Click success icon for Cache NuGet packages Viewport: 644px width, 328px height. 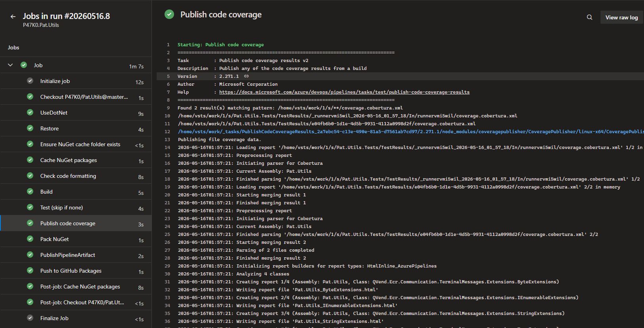30,160
